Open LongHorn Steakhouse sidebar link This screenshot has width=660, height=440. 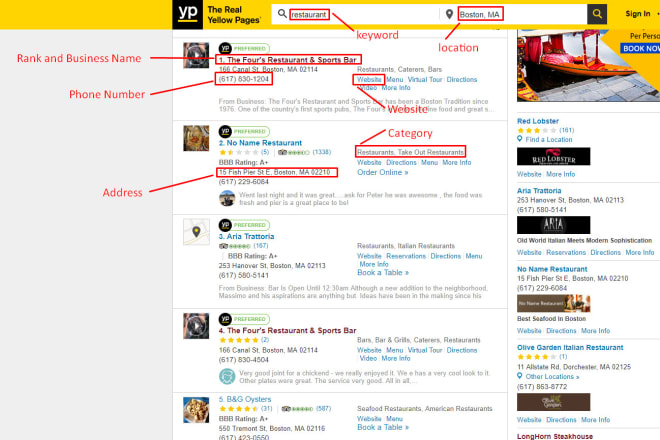click(555, 436)
